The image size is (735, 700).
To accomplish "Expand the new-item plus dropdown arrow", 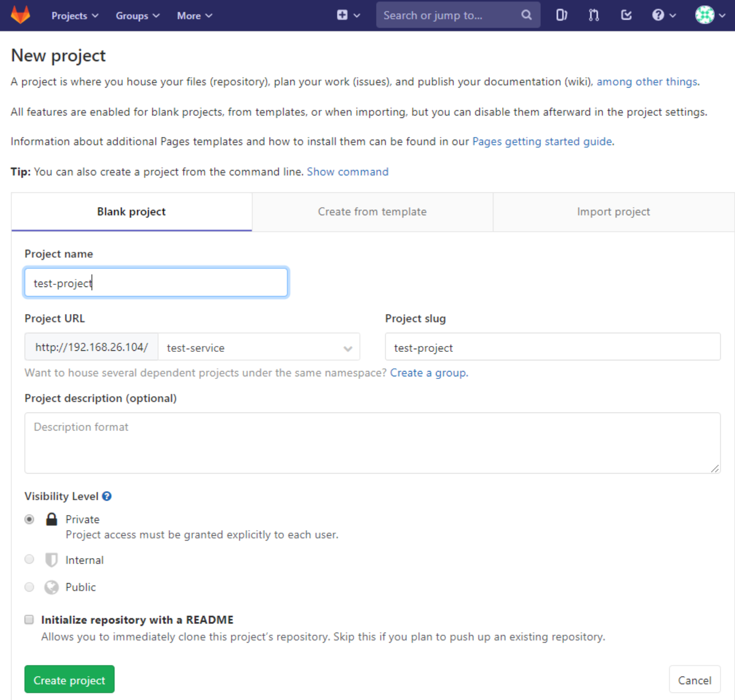I will pos(357,15).
